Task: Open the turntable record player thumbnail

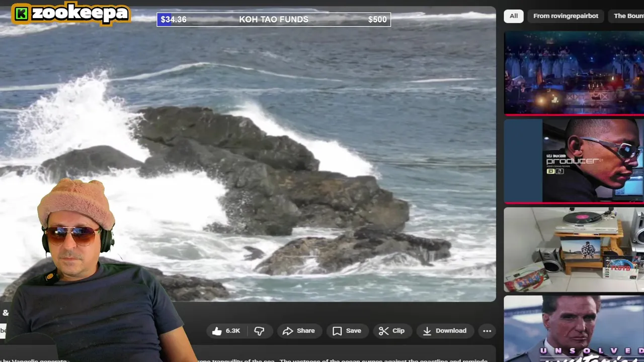Action: pos(574,250)
